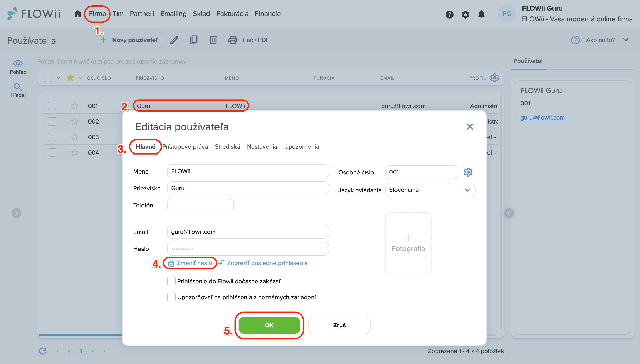This screenshot has width=640, height=364.
Task: Star the user row 001
Action: point(74,106)
